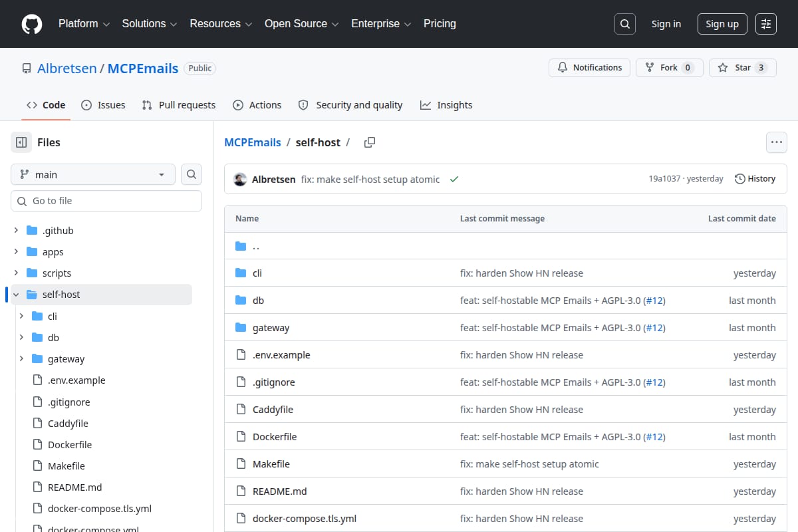Open commit hash 19a1037
798x532 pixels.
664,179
